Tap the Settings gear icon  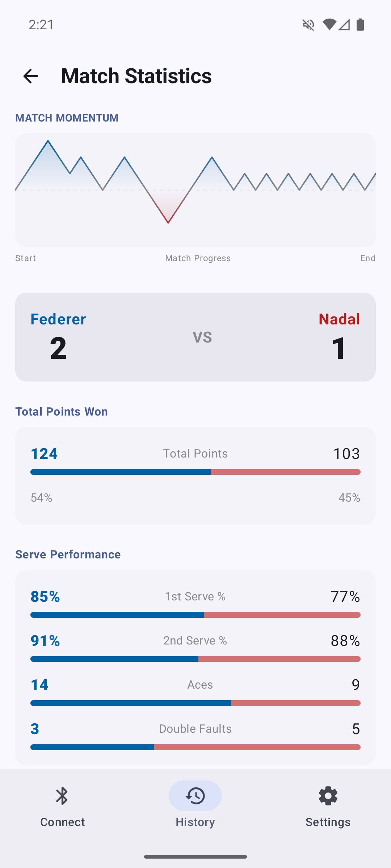(x=328, y=796)
